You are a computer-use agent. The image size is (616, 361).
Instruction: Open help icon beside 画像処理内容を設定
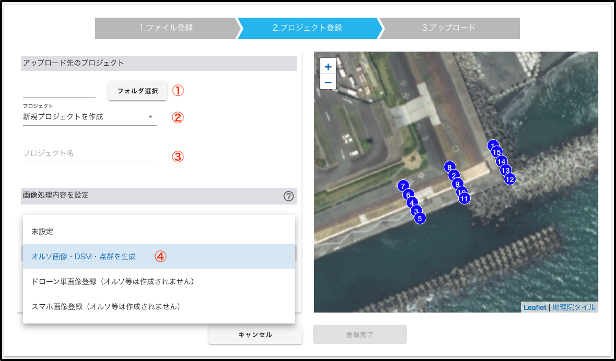[x=288, y=196]
